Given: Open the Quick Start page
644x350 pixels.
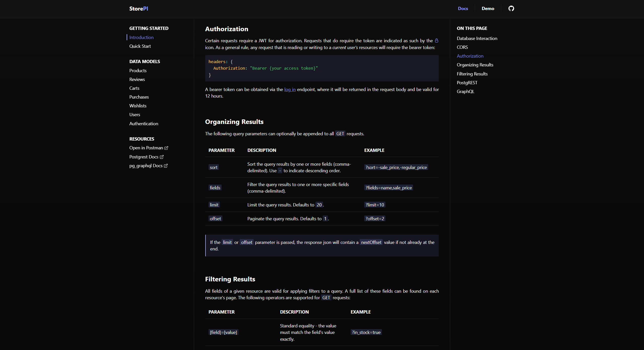Looking at the screenshot, I should (140, 46).
